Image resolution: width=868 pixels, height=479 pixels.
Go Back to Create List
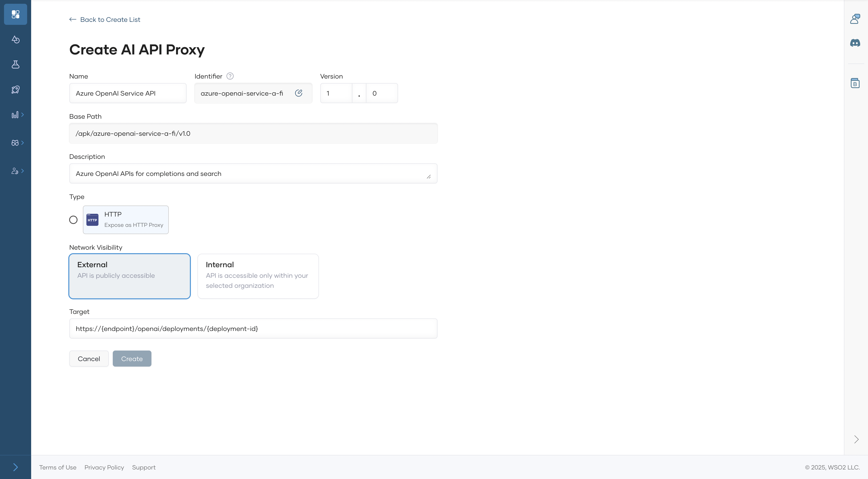point(104,20)
